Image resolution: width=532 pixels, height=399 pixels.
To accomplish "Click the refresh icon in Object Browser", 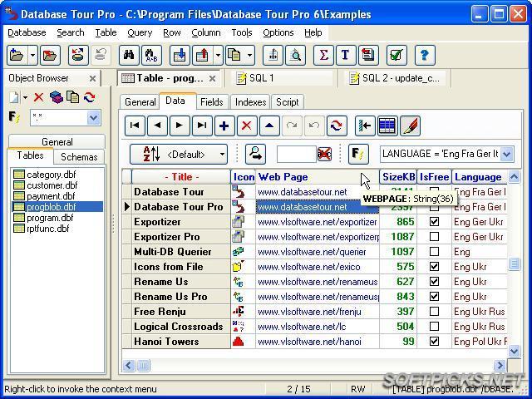I will (x=90, y=97).
